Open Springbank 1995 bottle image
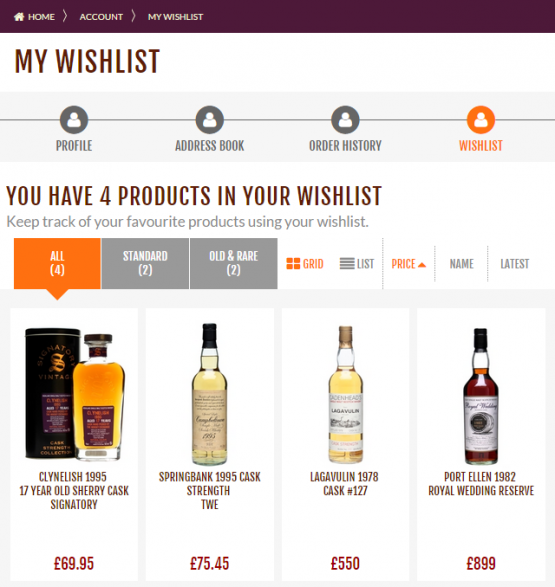Viewport: 555px width, 587px height. click(210, 394)
